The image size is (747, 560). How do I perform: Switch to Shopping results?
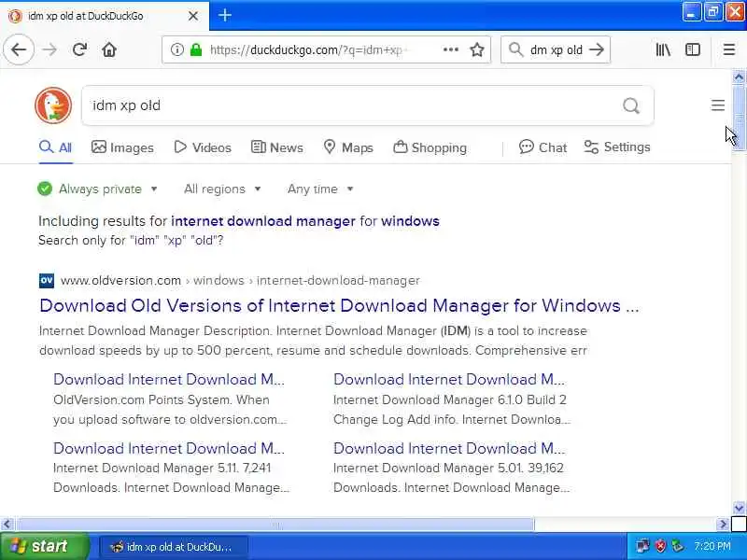430,147
